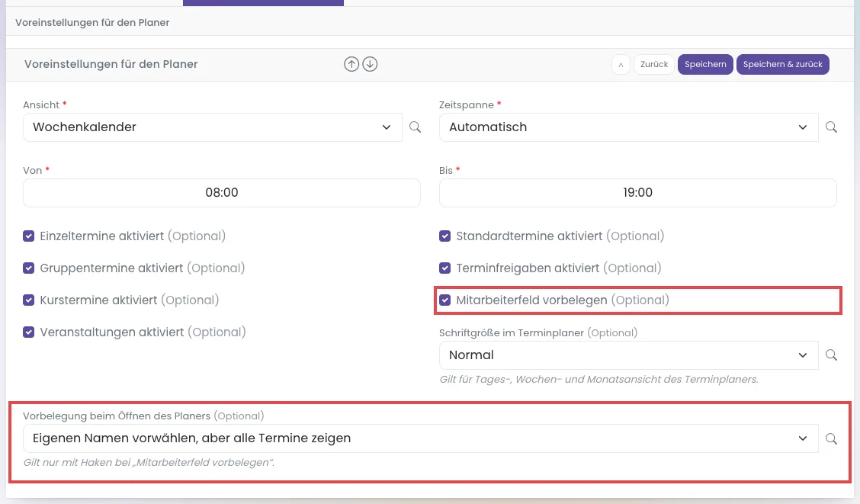The image size is (860, 504).
Task: Toggle the Veranstaltungen aktiviert checkbox
Action: 28,332
